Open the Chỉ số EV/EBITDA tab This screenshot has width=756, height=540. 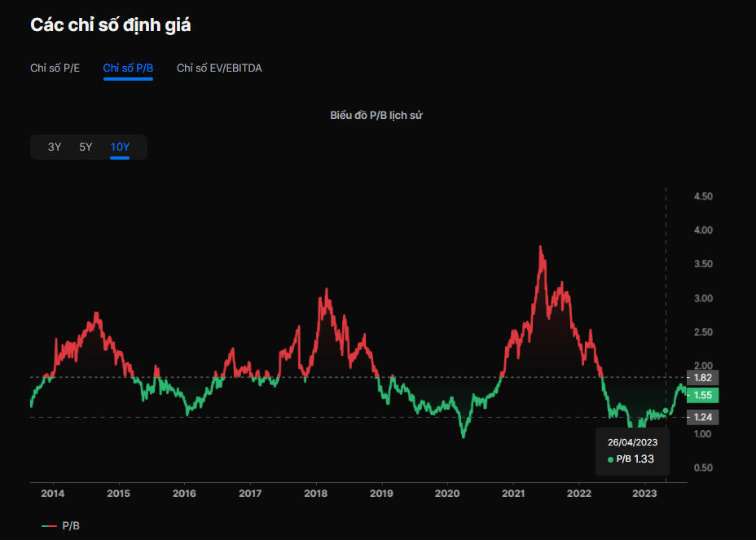point(219,68)
